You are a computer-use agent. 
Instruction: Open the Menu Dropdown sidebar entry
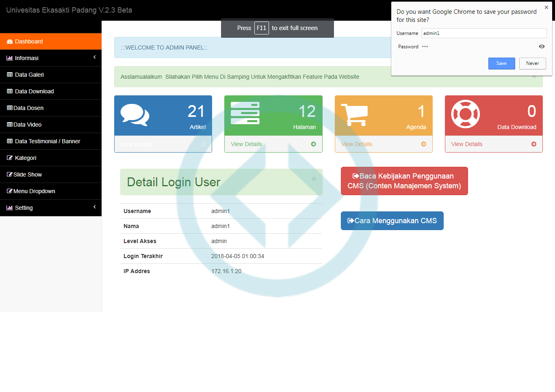[x=35, y=191]
